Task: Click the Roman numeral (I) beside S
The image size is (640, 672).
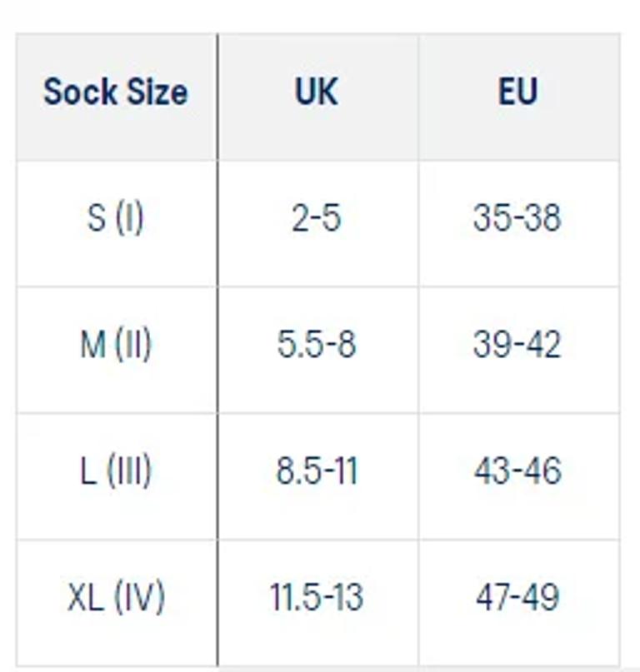Action: (129, 218)
